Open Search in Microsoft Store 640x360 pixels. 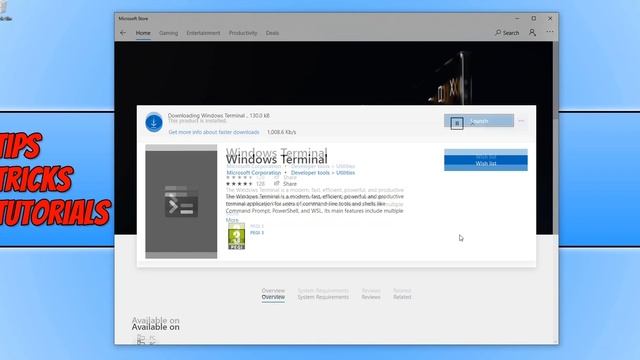507,33
